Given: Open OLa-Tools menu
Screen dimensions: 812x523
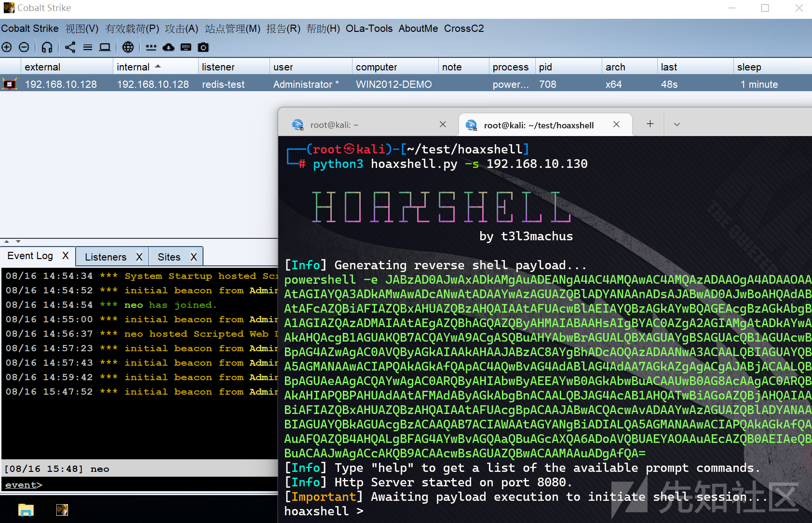Looking at the screenshot, I should (369, 28).
